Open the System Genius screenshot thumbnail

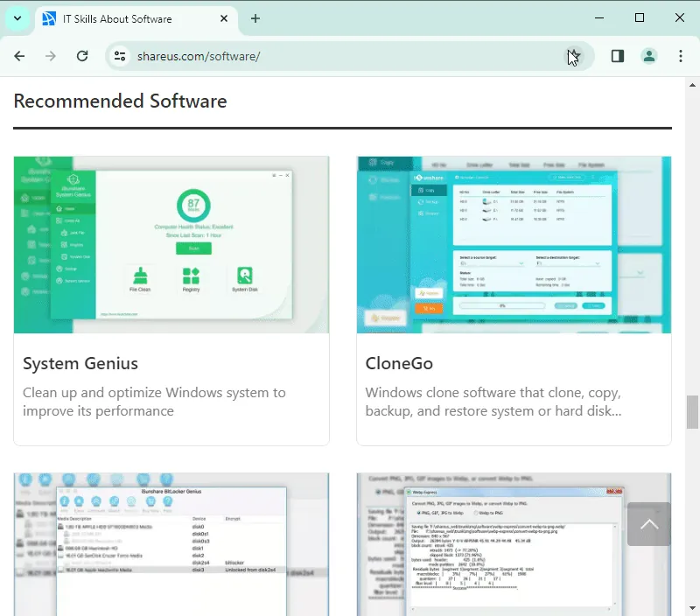[x=171, y=245]
